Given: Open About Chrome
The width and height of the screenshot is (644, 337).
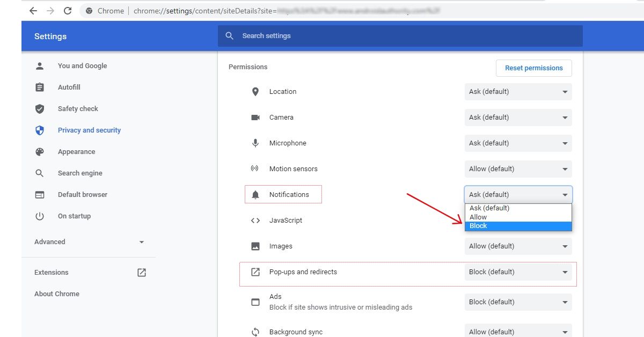Looking at the screenshot, I should click(x=57, y=294).
